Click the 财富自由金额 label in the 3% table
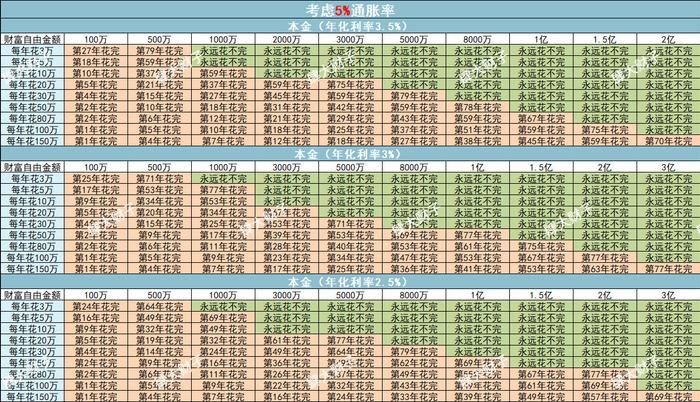The height and width of the screenshot is (402, 700). tap(33, 167)
